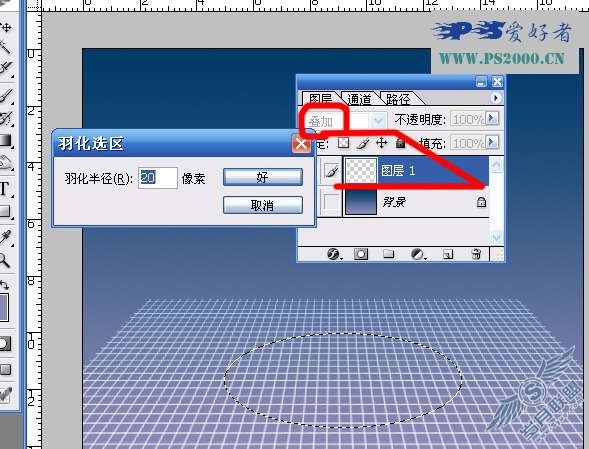Viewport: 589px width, 449px height.
Task: Minimize the layers palette
Action: [481, 82]
